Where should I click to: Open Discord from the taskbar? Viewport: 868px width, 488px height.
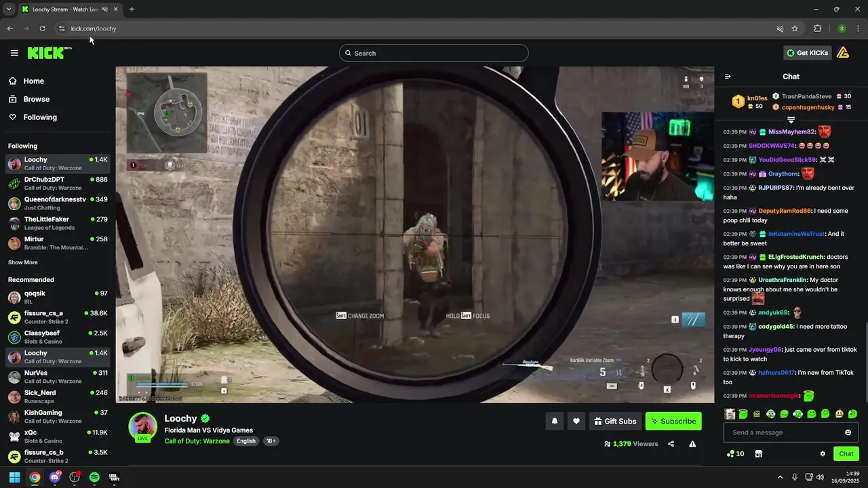55,477
